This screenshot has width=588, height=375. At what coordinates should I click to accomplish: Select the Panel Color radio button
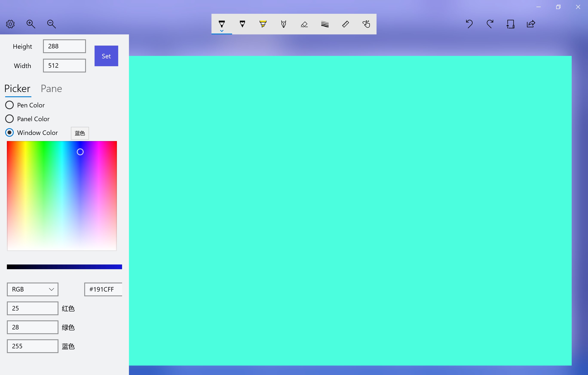[x=9, y=119]
